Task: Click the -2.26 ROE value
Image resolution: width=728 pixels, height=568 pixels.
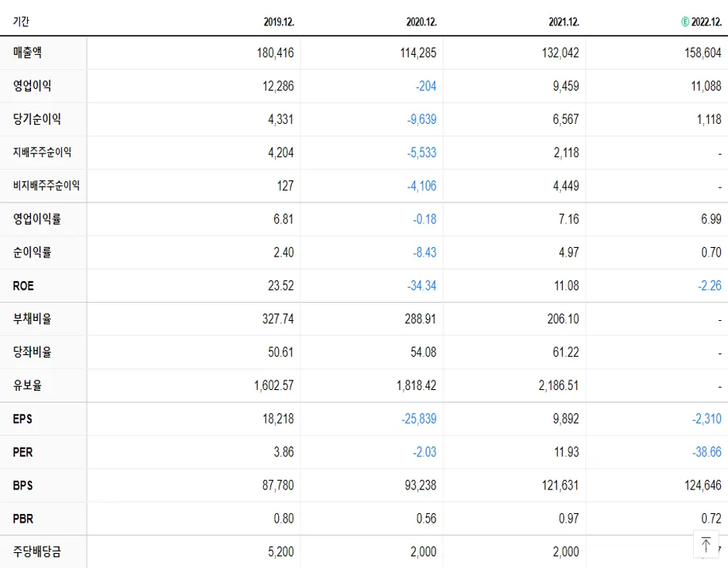Action: (710, 286)
